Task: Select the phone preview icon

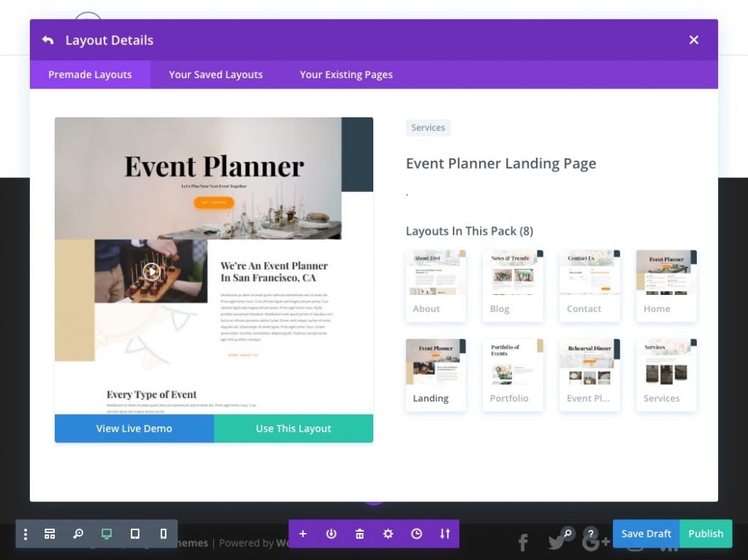Action: 163,534
